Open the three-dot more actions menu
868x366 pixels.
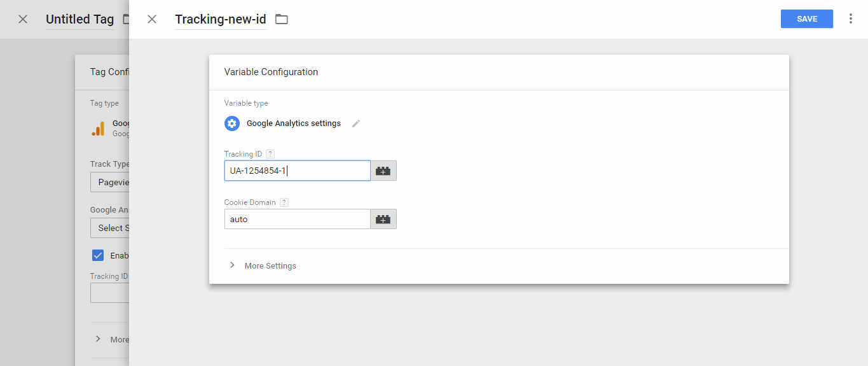point(851,19)
